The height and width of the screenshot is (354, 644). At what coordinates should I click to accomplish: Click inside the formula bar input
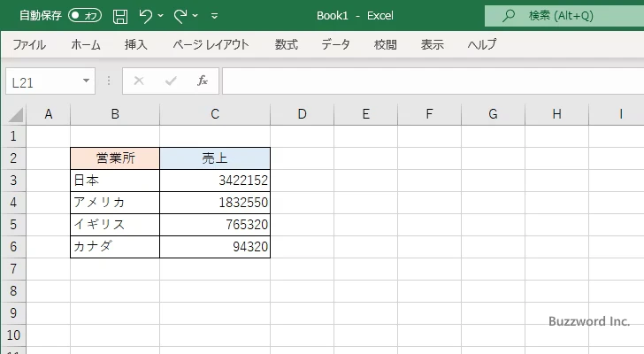click(433, 81)
